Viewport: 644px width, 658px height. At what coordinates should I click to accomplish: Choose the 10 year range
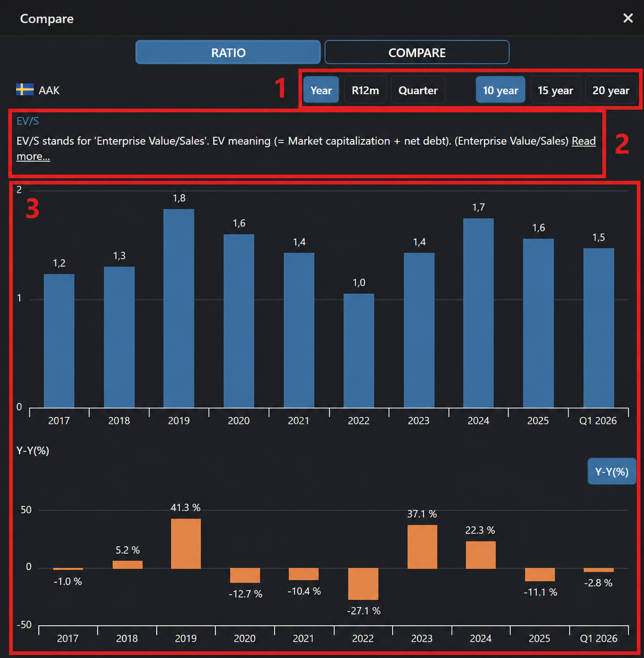(x=500, y=90)
